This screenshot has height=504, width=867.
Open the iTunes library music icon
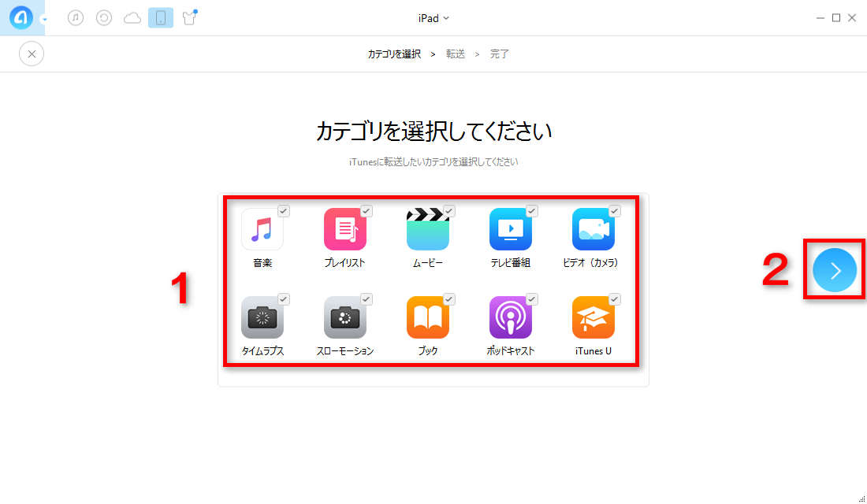[76, 17]
